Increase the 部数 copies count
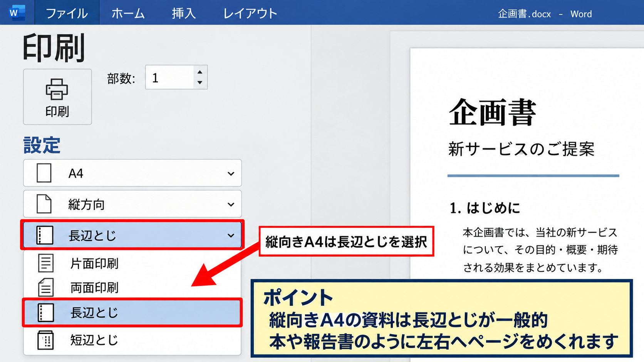The width and height of the screenshot is (644, 362). [x=200, y=72]
